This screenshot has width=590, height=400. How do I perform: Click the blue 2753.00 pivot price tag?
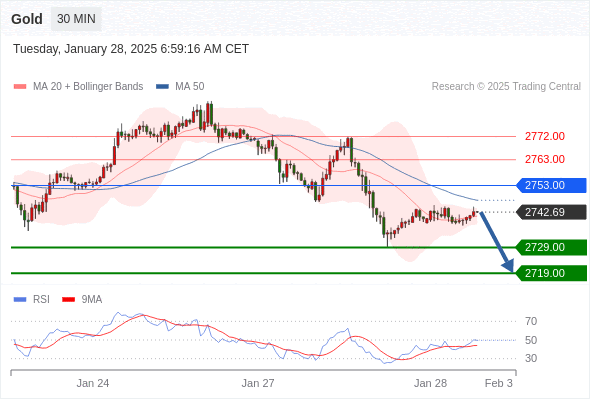coord(551,186)
